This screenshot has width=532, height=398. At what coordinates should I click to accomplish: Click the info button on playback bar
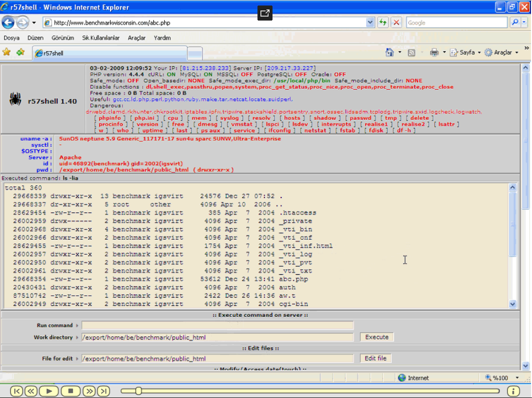click(513, 391)
